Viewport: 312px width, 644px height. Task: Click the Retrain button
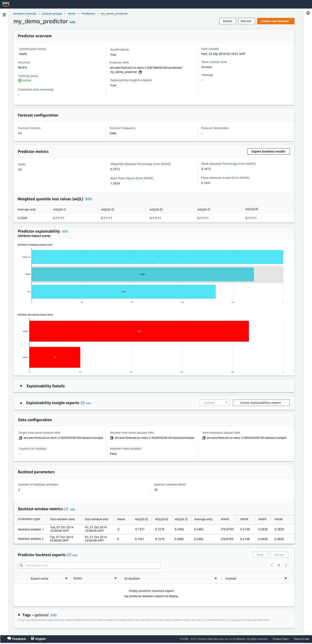click(246, 21)
